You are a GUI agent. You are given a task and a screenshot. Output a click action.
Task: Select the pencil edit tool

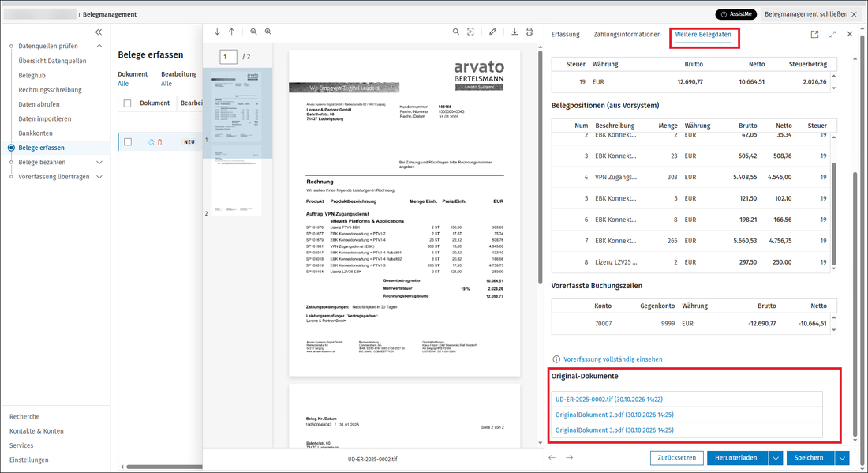(x=492, y=32)
